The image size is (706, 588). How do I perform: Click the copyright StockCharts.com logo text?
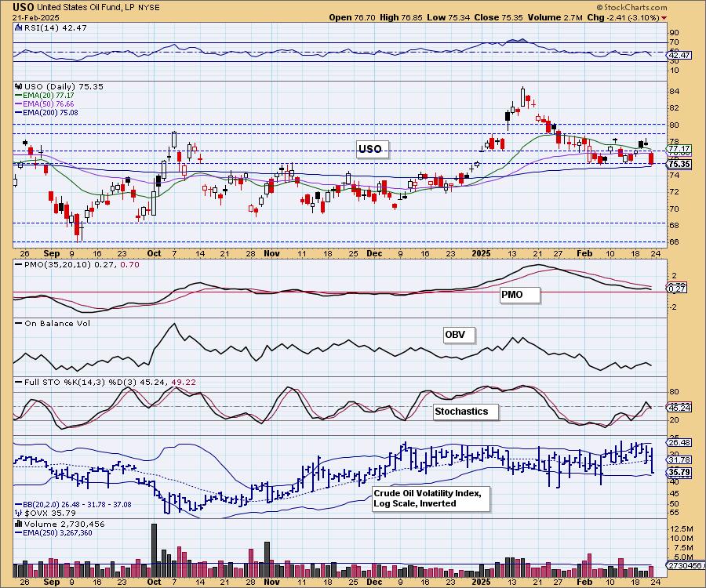[x=631, y=7]
